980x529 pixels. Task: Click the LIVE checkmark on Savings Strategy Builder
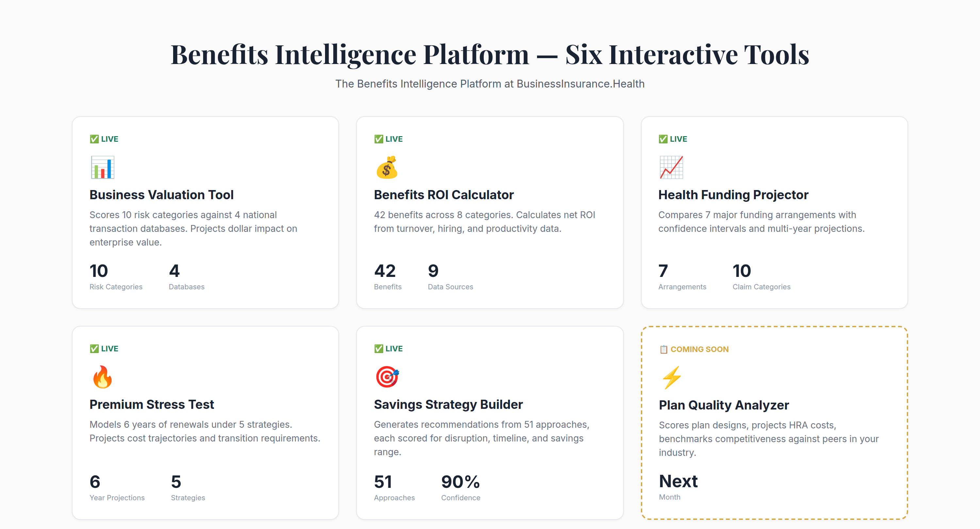pos(379,348)
